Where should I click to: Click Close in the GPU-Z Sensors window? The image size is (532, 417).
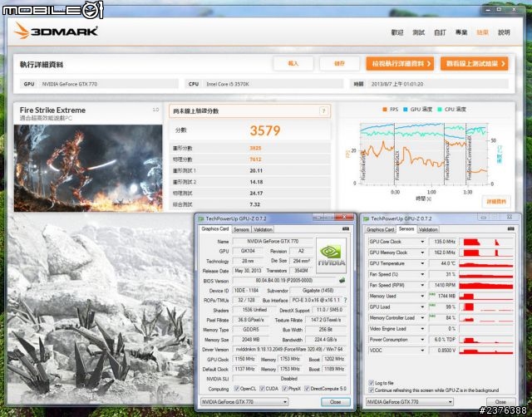[500, 402]
